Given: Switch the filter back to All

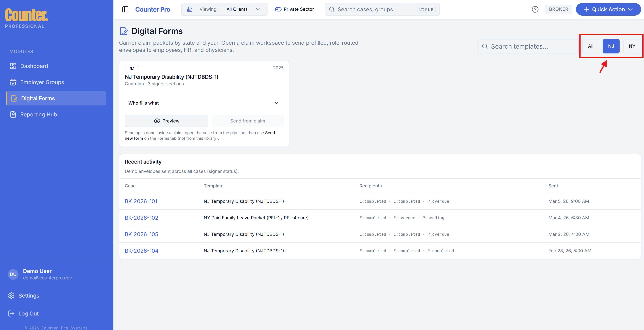Looking at the screenshot, I should click(590, 46).
